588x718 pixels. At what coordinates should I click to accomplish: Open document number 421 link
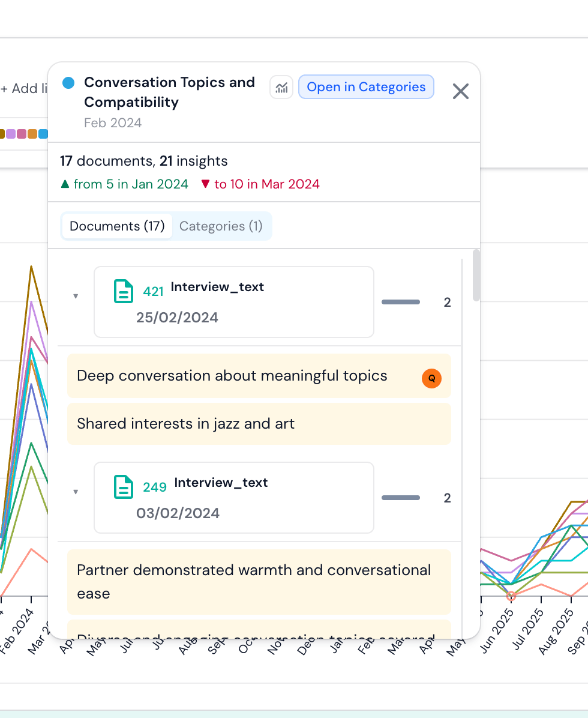(x=153, y=291)
